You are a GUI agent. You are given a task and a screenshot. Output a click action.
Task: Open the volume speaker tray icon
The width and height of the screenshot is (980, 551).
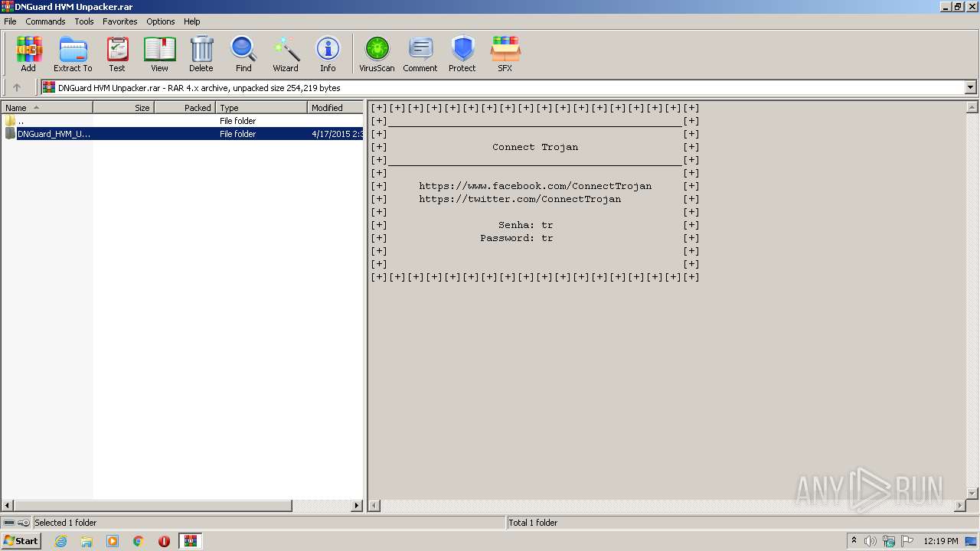tap(871, 541)
